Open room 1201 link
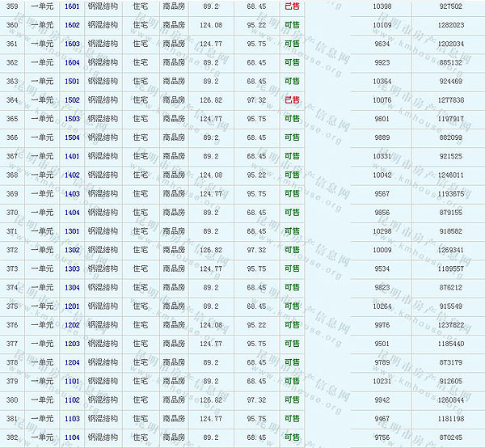 point(72,306)
